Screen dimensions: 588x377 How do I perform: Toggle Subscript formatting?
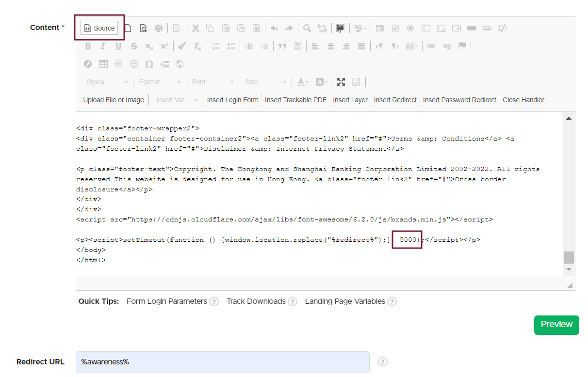[x=149, y=47]
